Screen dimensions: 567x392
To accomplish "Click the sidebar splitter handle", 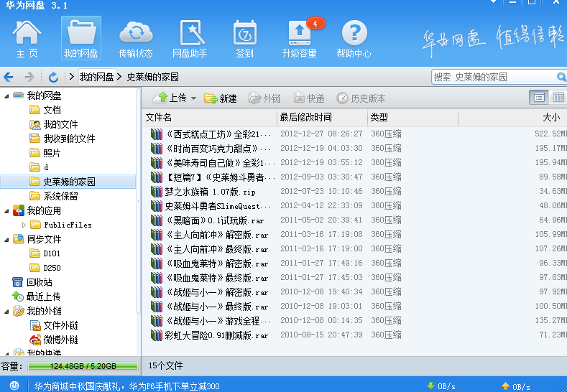I will pyautogui.click(x=139, y=201).
